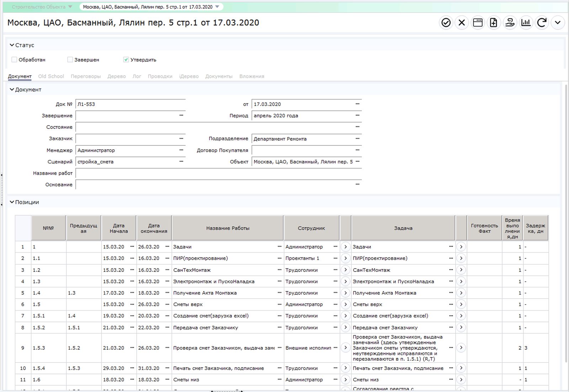Open the bar chart report icon
The height and width of the screenshot is (392, 569).
(526, 23)
